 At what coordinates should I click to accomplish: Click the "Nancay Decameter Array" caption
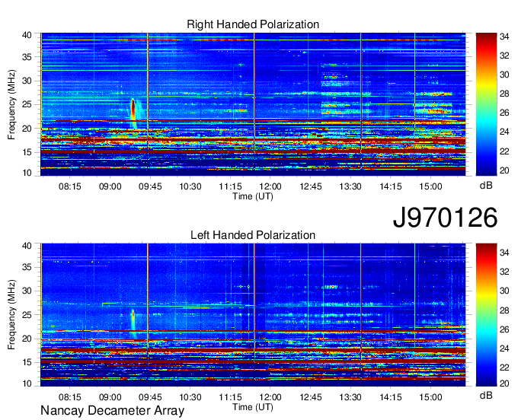tap(112, 410)
